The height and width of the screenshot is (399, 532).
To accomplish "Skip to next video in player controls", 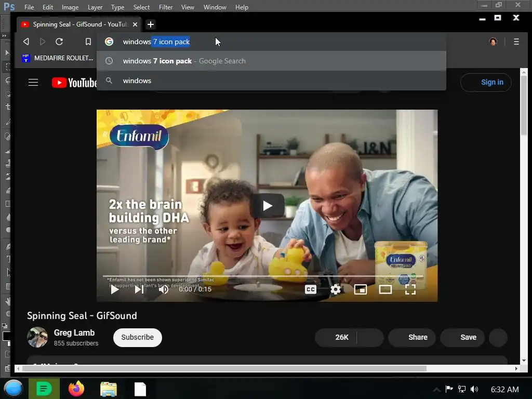I will (x=139, y=289).
